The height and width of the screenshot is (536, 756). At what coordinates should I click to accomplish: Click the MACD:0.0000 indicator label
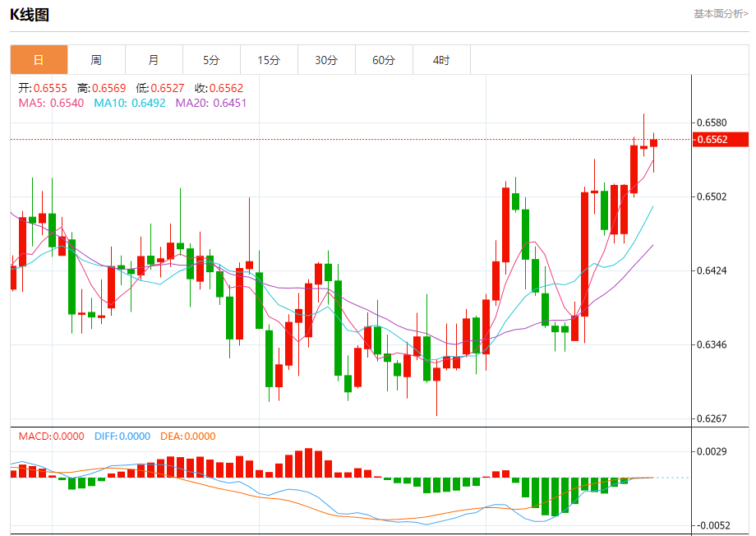coord(51,437)
